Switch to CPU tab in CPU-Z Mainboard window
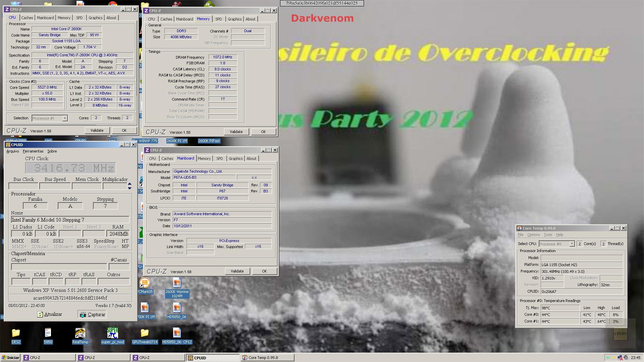 pos(153,159)
